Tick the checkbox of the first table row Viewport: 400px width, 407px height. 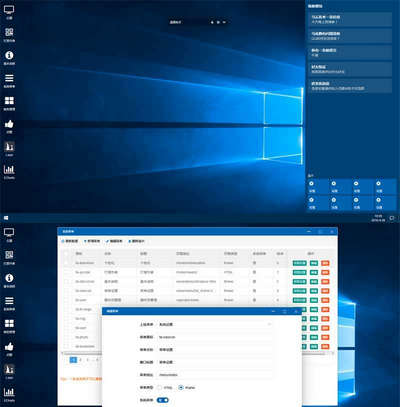coord(66,263)
